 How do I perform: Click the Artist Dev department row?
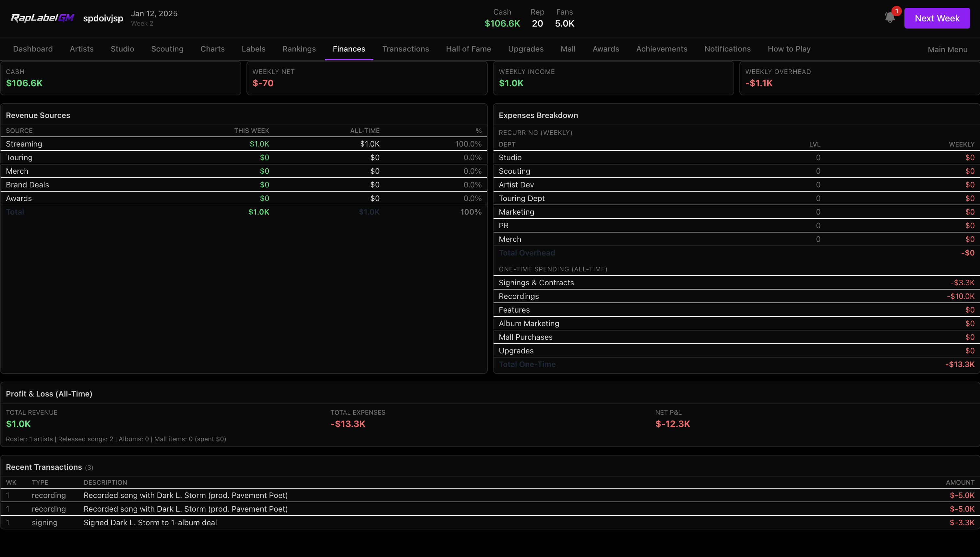click(x=736, y=185)
